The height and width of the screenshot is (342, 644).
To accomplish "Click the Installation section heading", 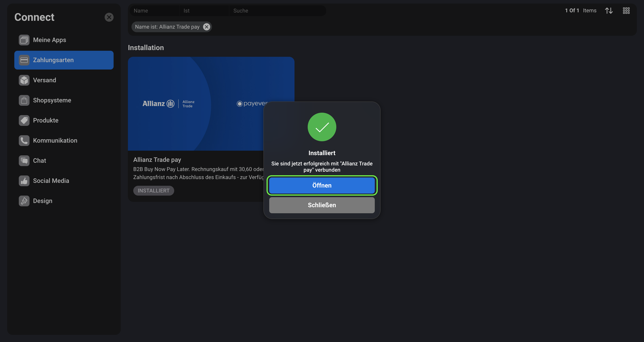I will coord(146,48).
